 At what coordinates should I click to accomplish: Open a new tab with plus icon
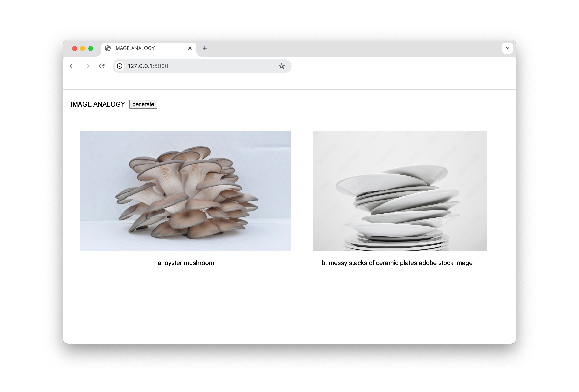(205, 48)
